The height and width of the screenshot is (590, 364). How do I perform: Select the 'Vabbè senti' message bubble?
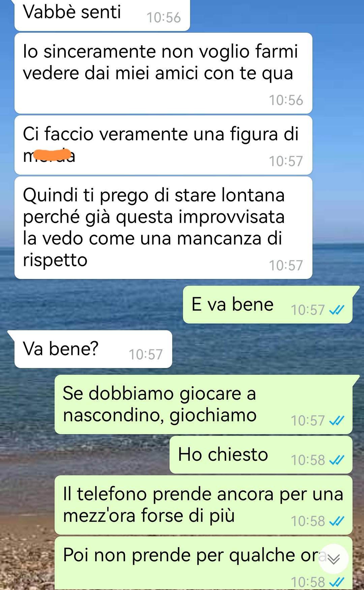pyautogui.click(x=102, y=15)
